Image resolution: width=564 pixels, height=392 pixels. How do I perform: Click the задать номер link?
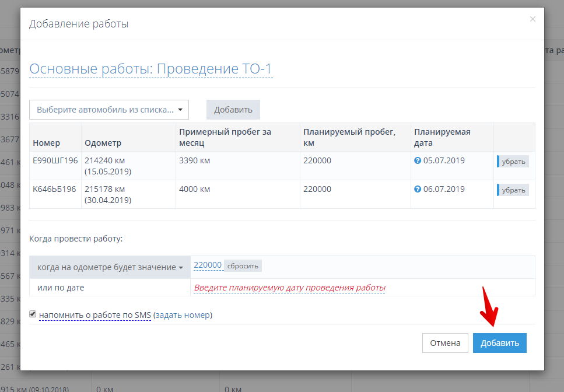tap(183, 315)
